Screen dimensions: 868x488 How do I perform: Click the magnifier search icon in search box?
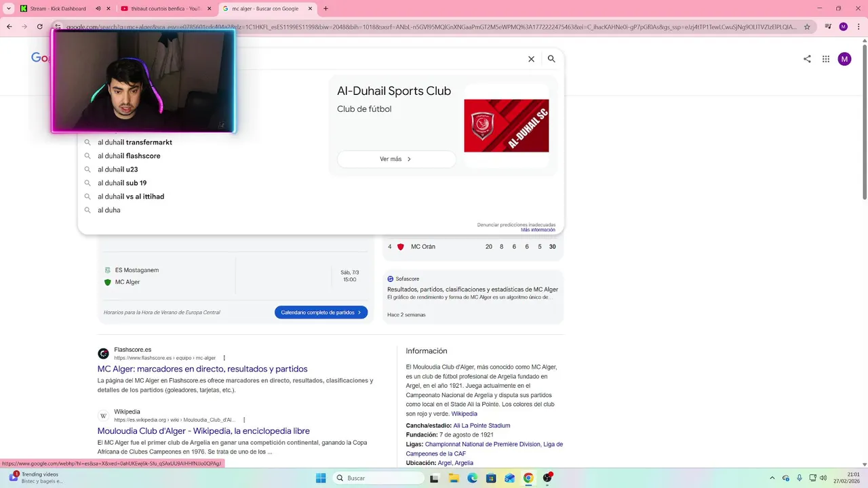[x=551, y=59]
